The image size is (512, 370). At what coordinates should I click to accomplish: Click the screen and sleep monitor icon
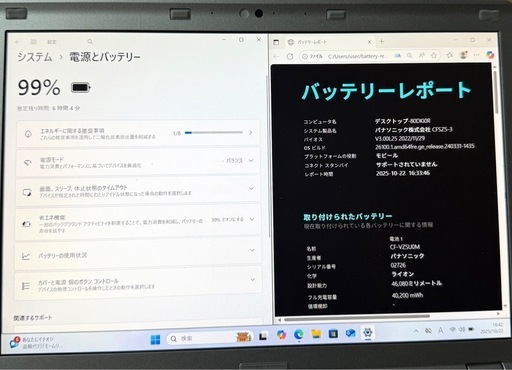(x=27, y=193)
